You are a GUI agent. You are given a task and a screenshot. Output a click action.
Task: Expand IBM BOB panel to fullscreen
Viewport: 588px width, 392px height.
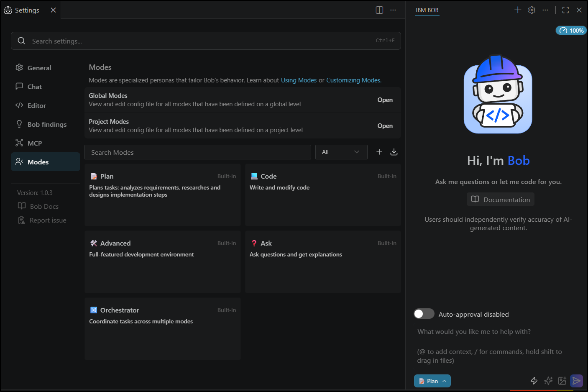click(565, 10)
